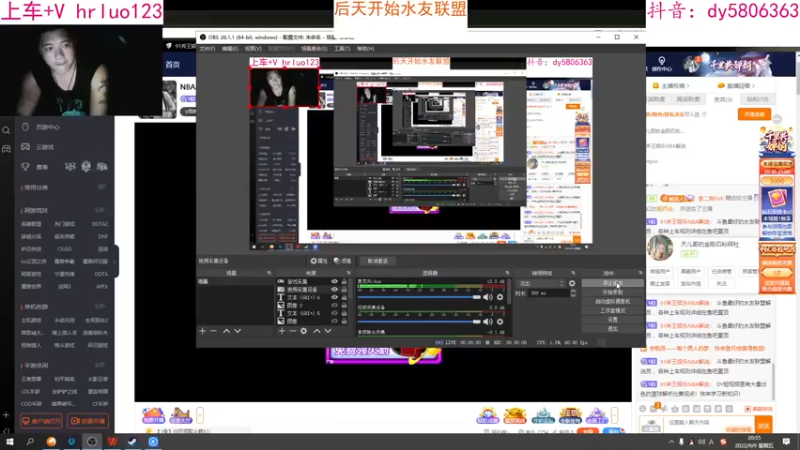The height and width of the screenshot is (450, 800).
Task: Open the third menu in OBS menu bar
Action: pos(253,48)
